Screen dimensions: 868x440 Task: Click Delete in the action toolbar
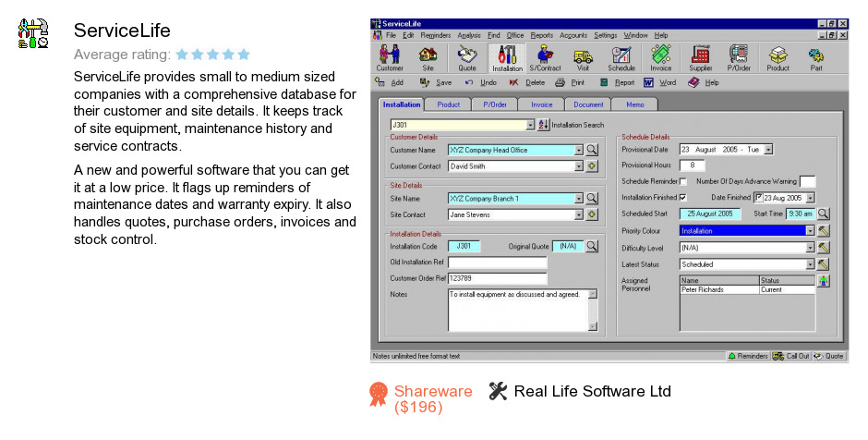[x=527, y=82]
